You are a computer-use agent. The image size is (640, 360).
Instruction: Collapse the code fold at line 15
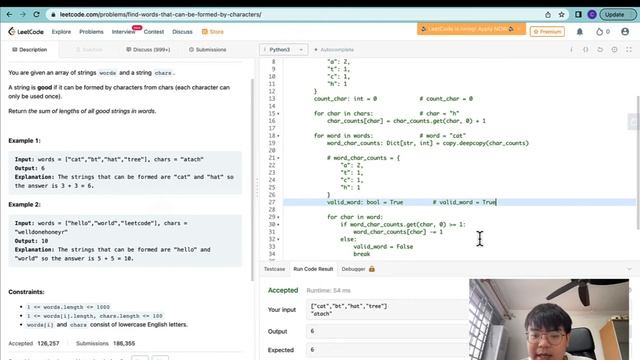pyautogui.click(x=278, y=113)
